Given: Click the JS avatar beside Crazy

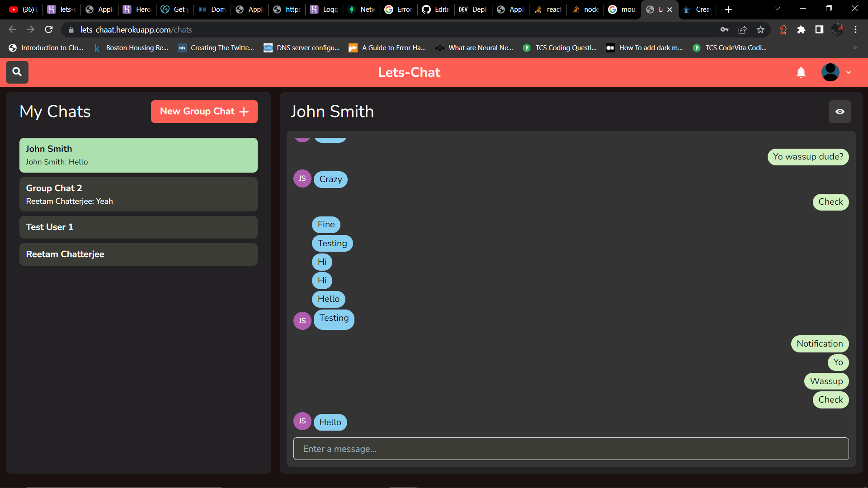Looking at the screenshot, I should [302, 178].
